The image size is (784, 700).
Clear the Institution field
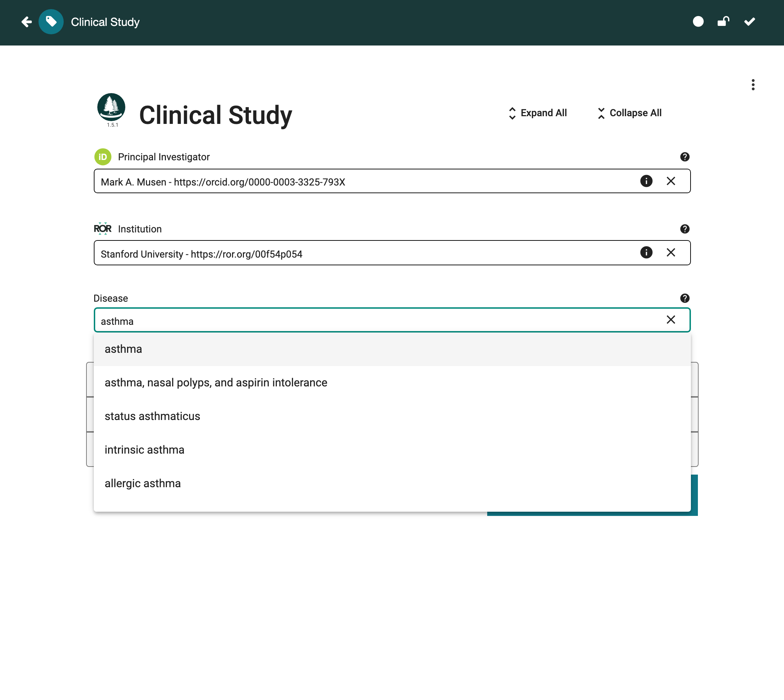[671, 252]
